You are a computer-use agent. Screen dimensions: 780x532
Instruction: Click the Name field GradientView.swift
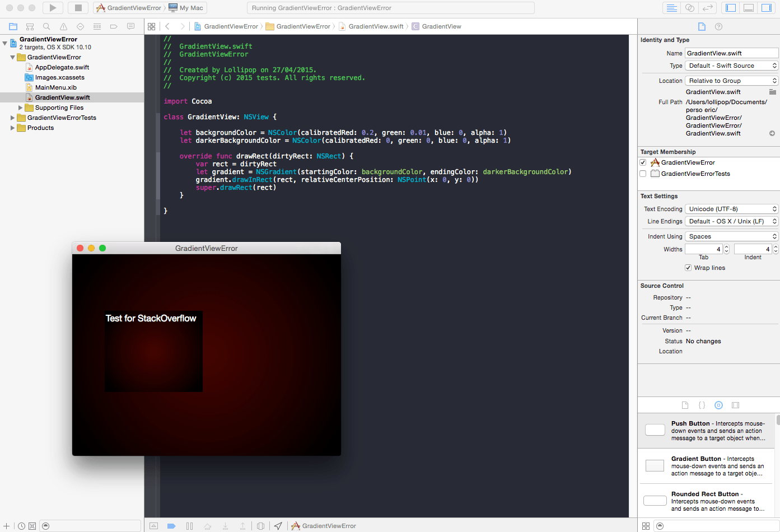pyautogui.click(x=732, y=53)
